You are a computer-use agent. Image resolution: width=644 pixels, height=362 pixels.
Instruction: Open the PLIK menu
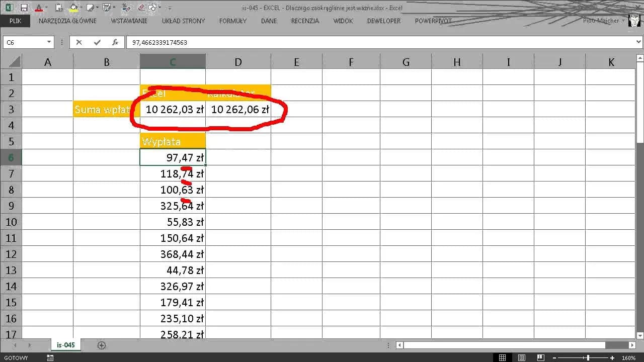click(15, 21)
